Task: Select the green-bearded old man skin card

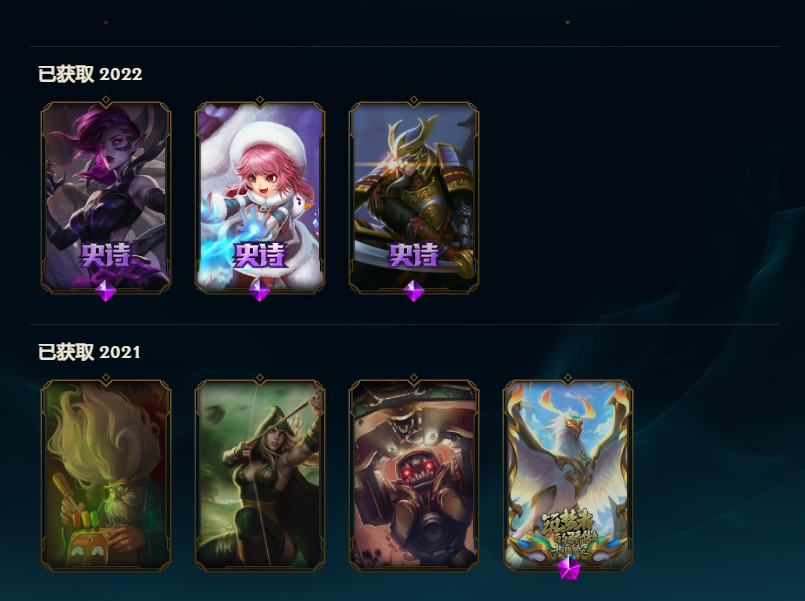Action: pyautogui.click(x=106, y=476)
